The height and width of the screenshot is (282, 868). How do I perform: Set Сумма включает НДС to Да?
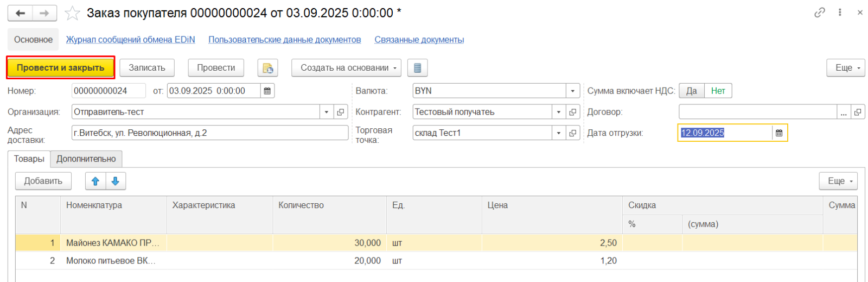[x=691, y=91]
